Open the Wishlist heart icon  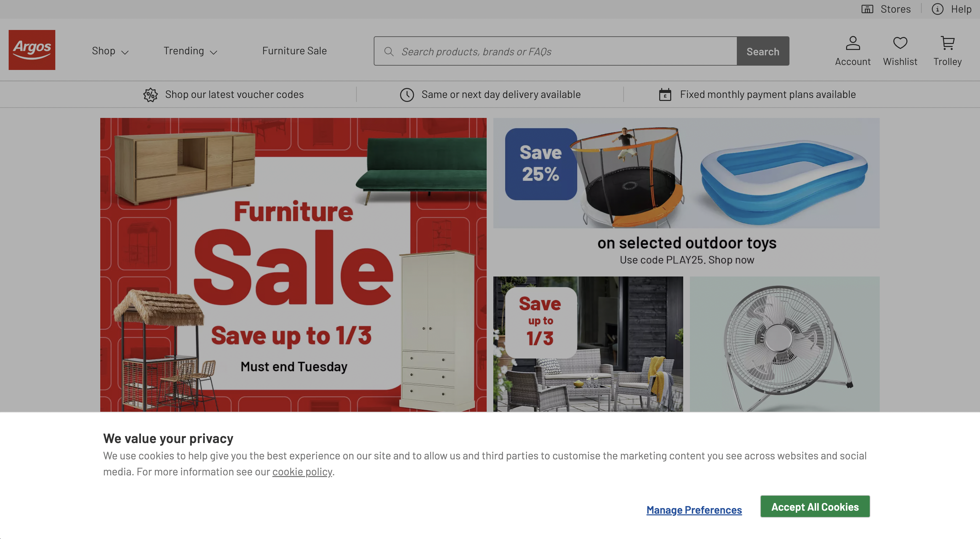click(900, 43)
